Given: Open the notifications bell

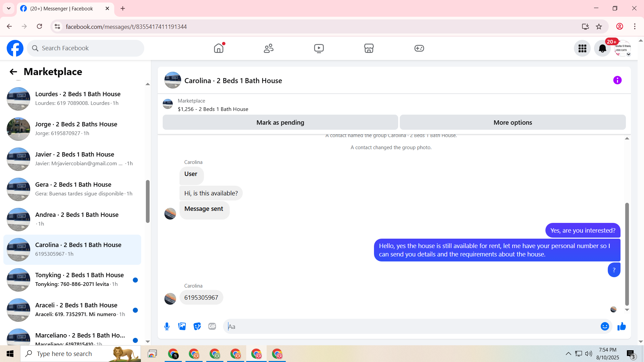Looking at the screenshot, I should [x=602, y=49].
